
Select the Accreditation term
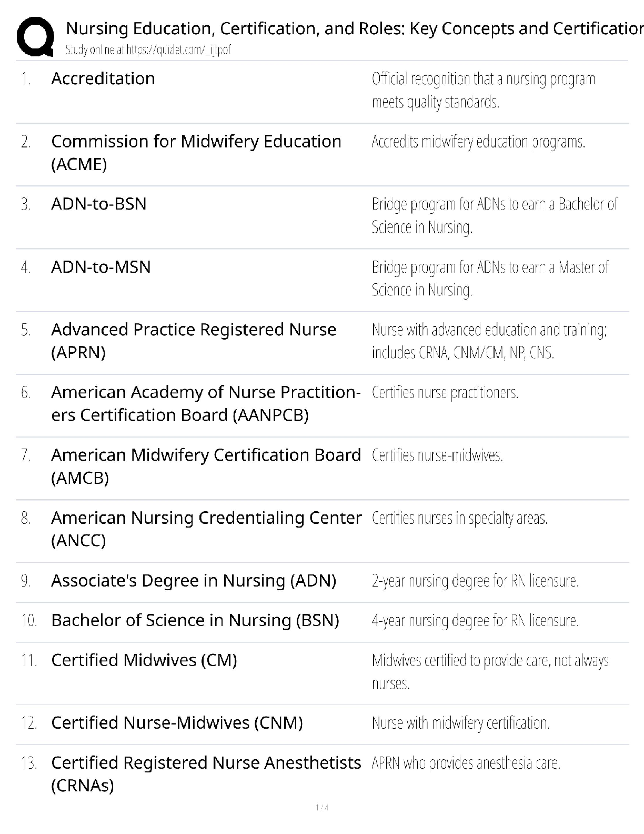(103, 78)
